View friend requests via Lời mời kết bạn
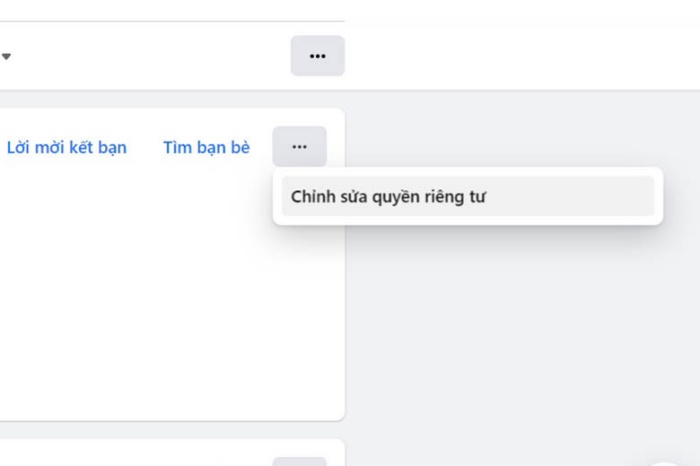 pos(67,148)
